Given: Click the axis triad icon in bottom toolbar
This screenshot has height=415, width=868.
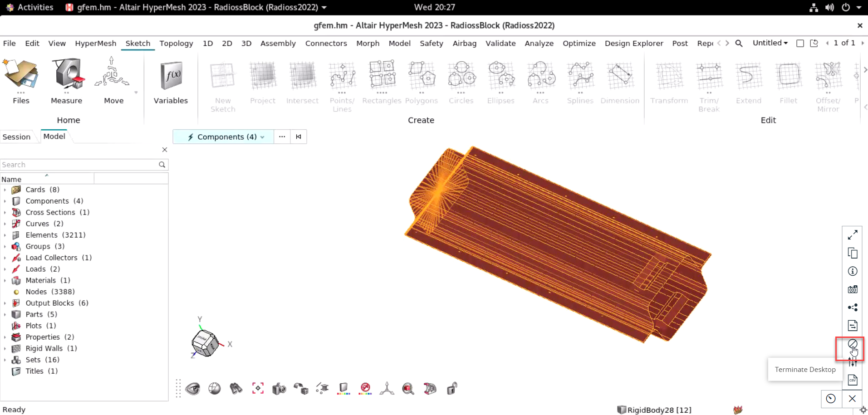Looking at the screenshot, I should click(x=387, y=389).
